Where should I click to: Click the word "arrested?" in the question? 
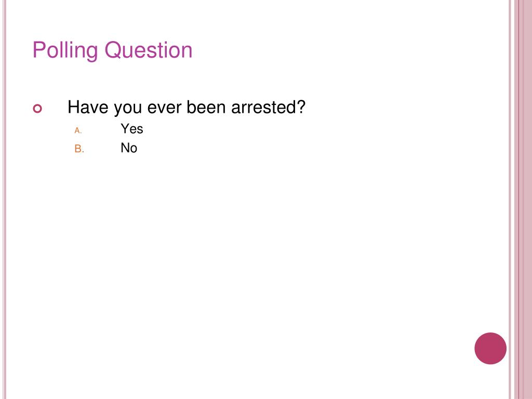pyautogui.click(x=268, y=107)
